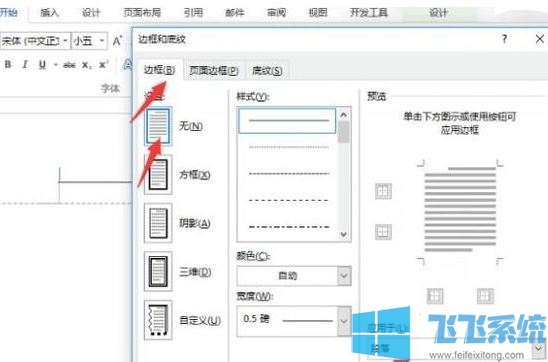Switch to the 页面边框(P) tab
The width and height of the screenshot is (548, 362).
point(214,71)
